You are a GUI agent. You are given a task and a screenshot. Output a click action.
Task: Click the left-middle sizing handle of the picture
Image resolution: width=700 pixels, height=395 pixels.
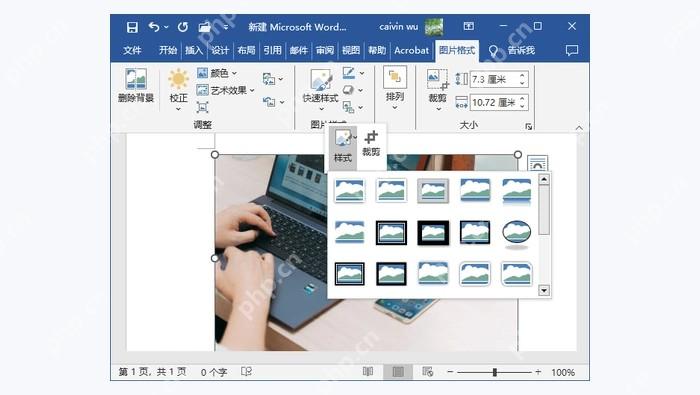(x=215, y=258)
